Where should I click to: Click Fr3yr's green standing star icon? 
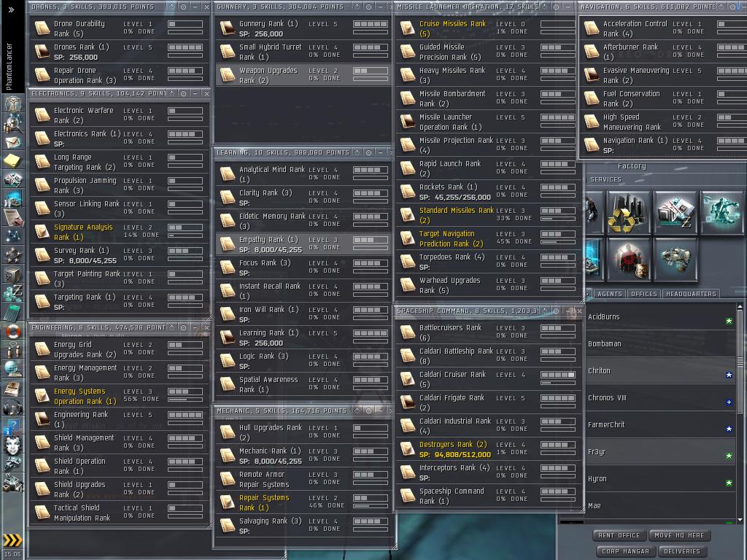pos(729,456)
